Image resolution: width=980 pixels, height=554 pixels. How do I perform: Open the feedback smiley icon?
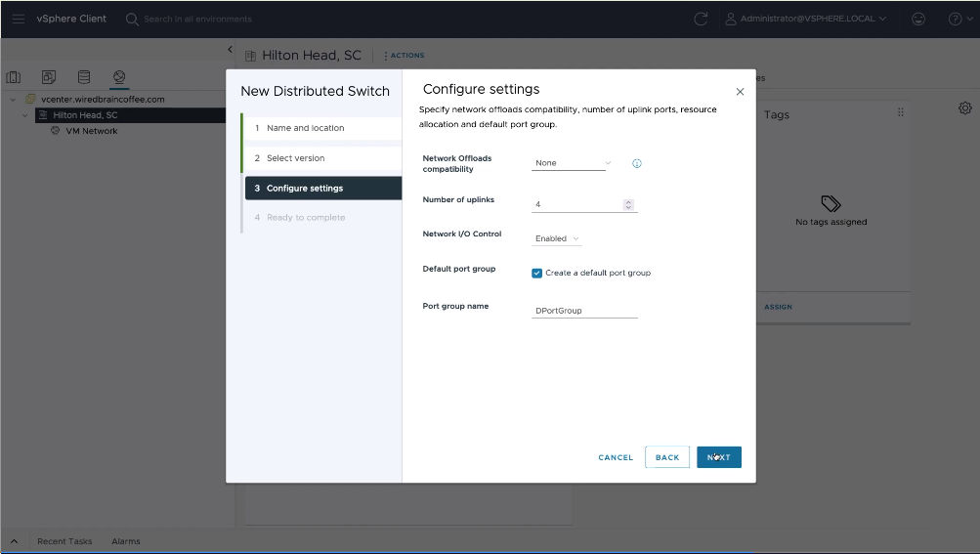[917, 19]
